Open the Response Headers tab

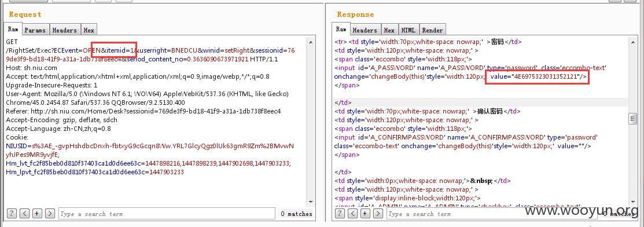(x=365, y=30)
